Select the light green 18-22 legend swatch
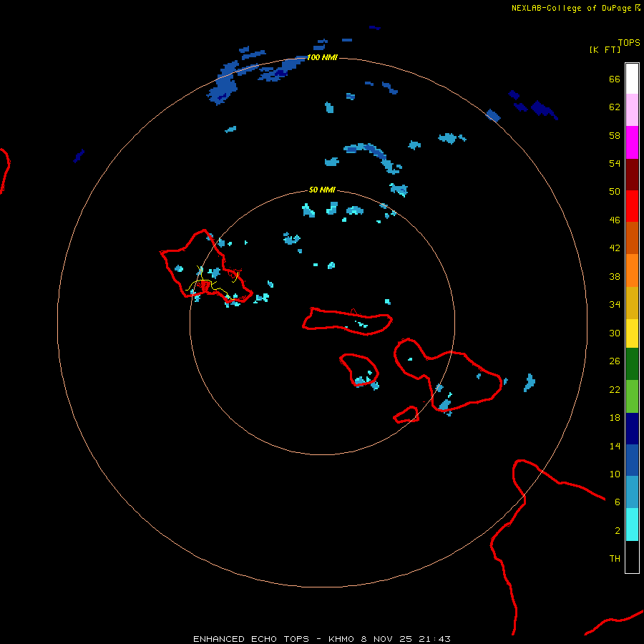Viewport: 644px width, 644px height. (632, 396)
